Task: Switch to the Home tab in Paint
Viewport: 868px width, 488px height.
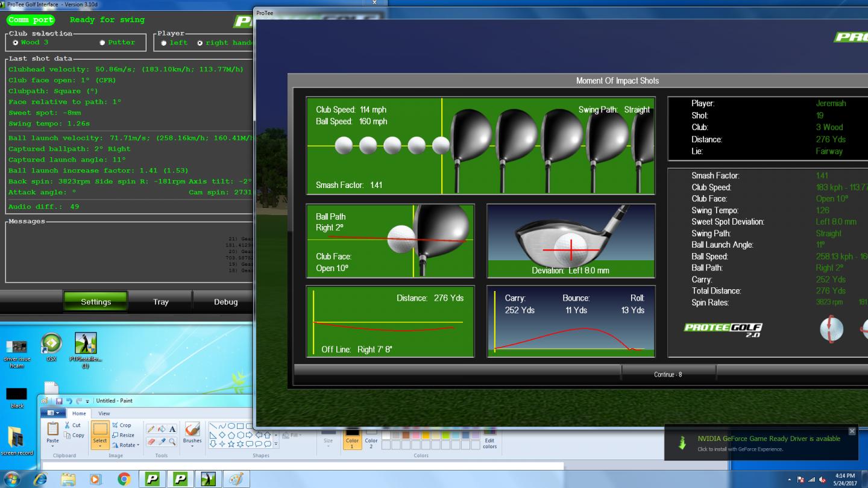Action: point(79,413)
